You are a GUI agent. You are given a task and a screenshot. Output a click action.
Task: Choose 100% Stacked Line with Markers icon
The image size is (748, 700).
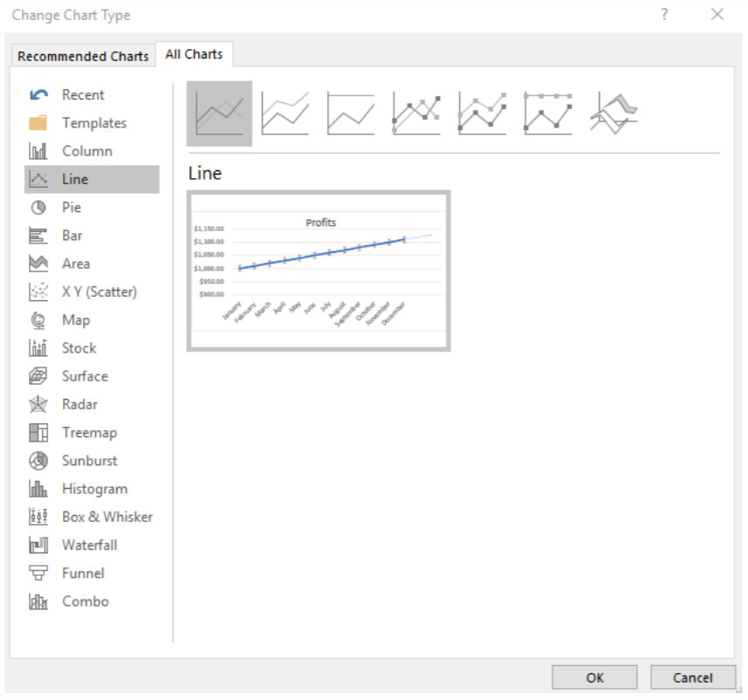tap(548, 113)
